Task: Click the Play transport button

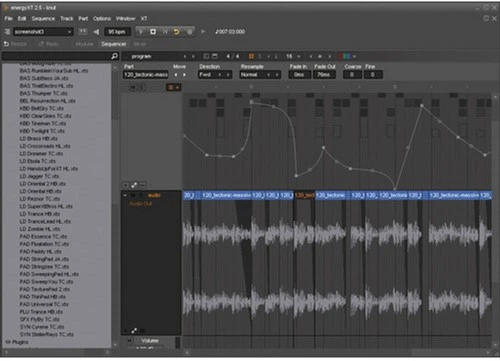Action: pos(141,32)
